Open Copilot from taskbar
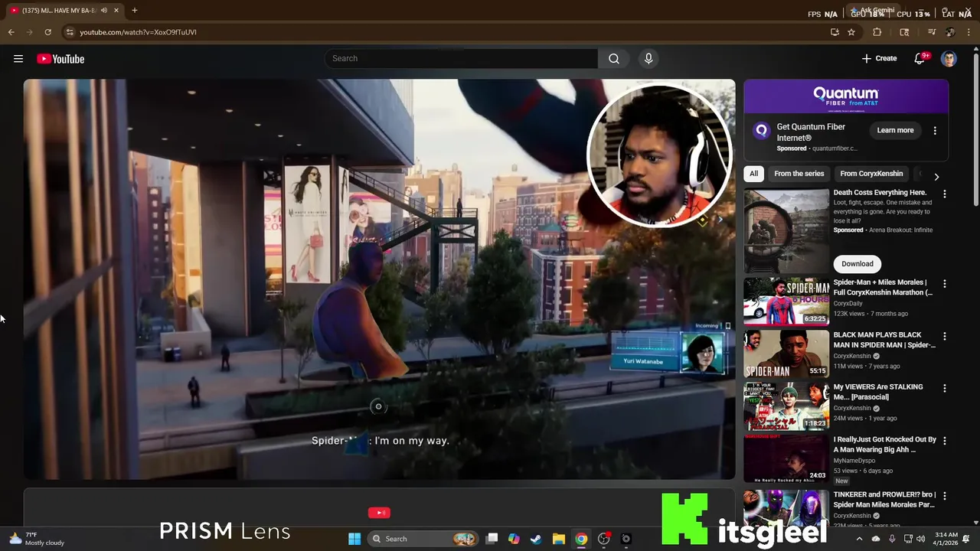Image resolution: width=980 pixels, height=551 pixels. tap(514, 539)
